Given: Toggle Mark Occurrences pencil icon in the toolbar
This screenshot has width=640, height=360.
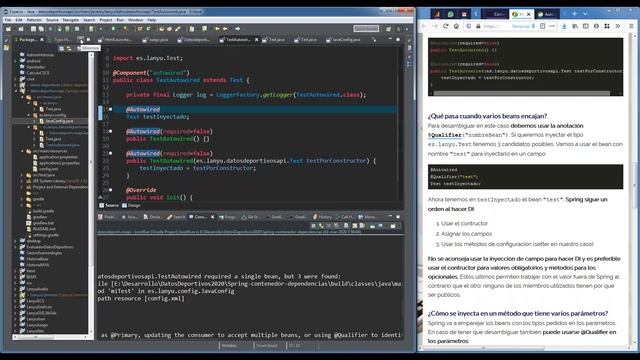Looking at the screenshot, I should click(x=178, y=29).
